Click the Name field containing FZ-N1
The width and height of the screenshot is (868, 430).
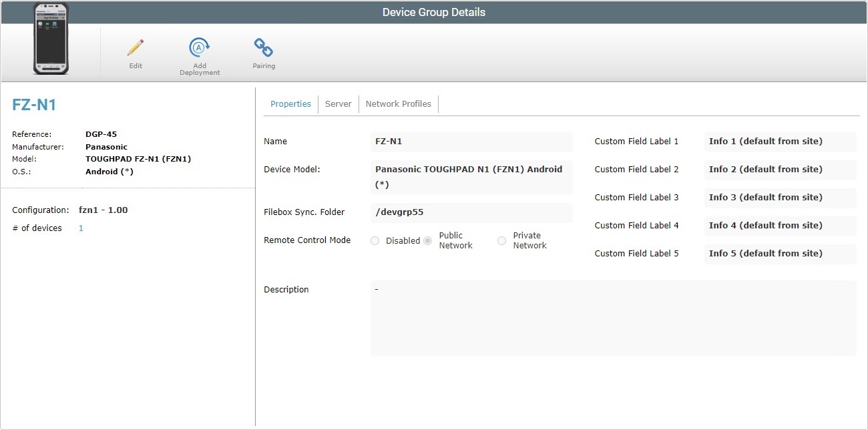click(471, 142)
